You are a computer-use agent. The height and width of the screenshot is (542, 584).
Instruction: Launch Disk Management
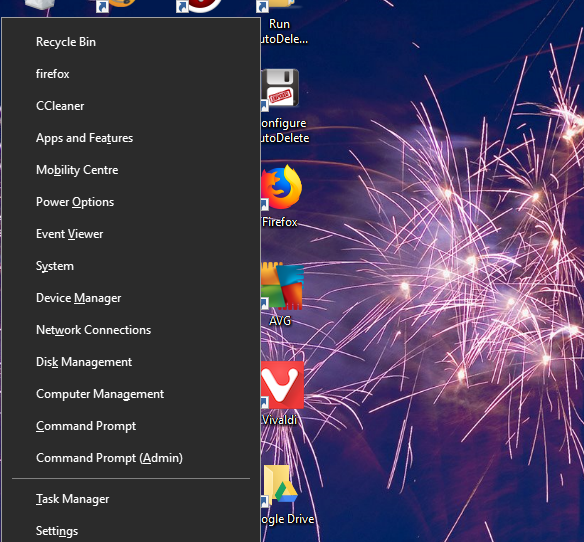coord(130,362)
